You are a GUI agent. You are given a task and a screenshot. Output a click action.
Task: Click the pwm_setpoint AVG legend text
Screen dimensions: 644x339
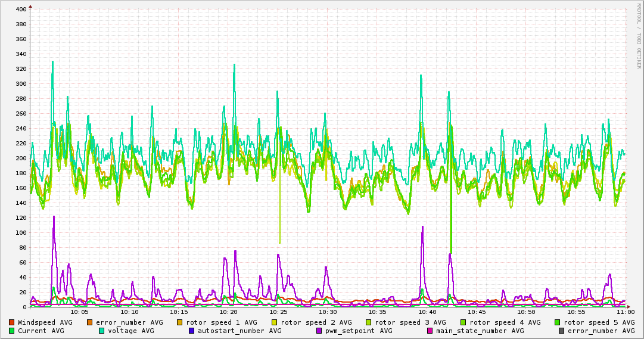pyautogui.click(x=359, y=331)
